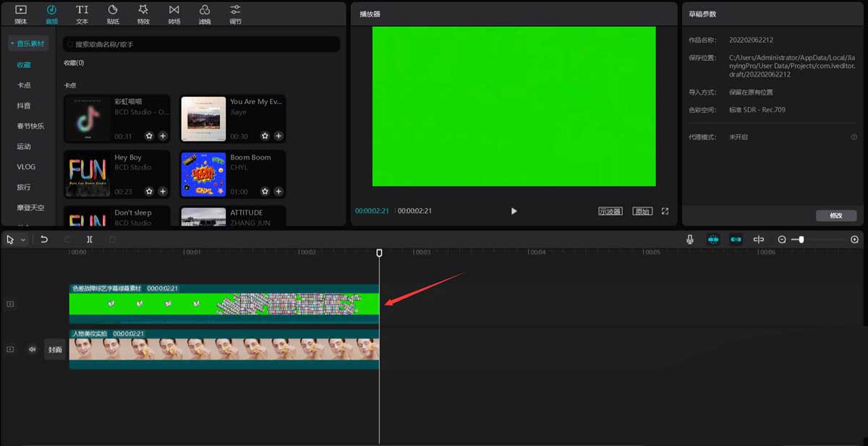Click the 修改 button in draft parameters
The image size is (868, 446).
coord(835,215)
